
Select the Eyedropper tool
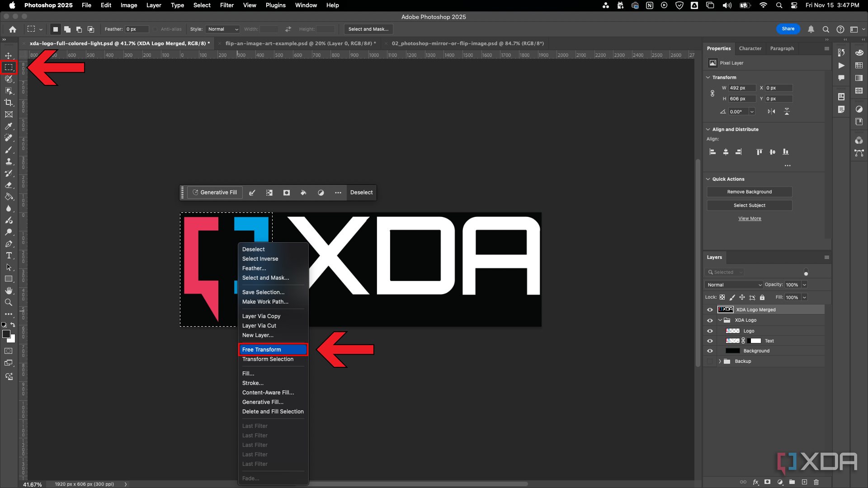(x=9, y=126)
